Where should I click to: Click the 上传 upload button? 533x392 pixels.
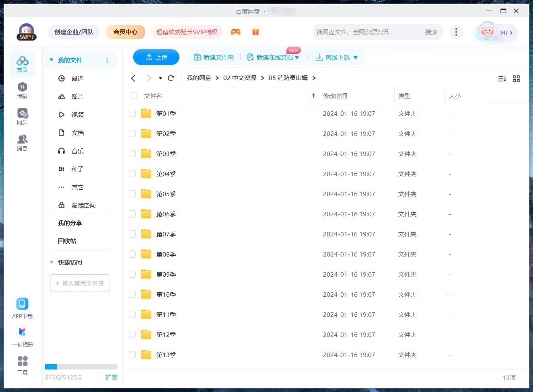156,57
